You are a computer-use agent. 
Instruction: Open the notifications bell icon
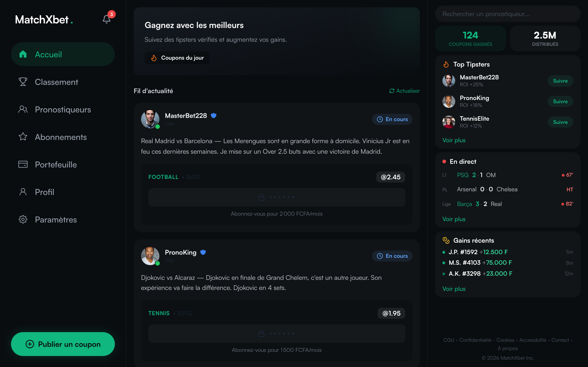106,19
